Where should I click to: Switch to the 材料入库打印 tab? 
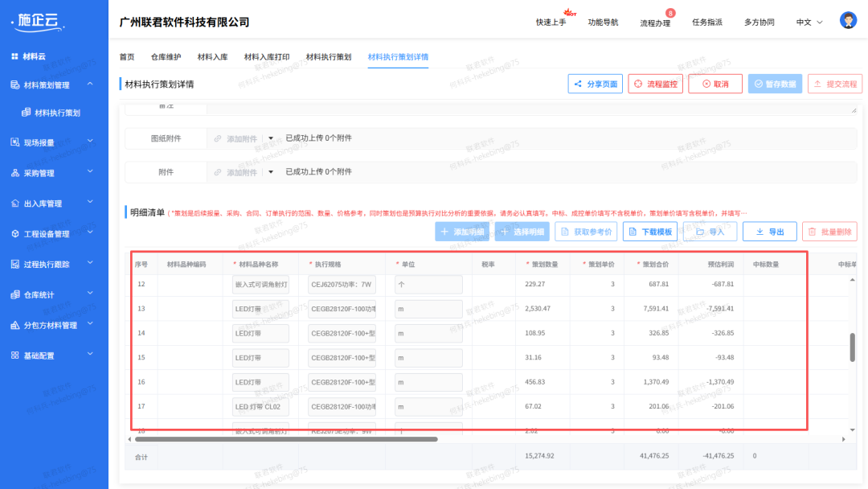pos(267,57)
